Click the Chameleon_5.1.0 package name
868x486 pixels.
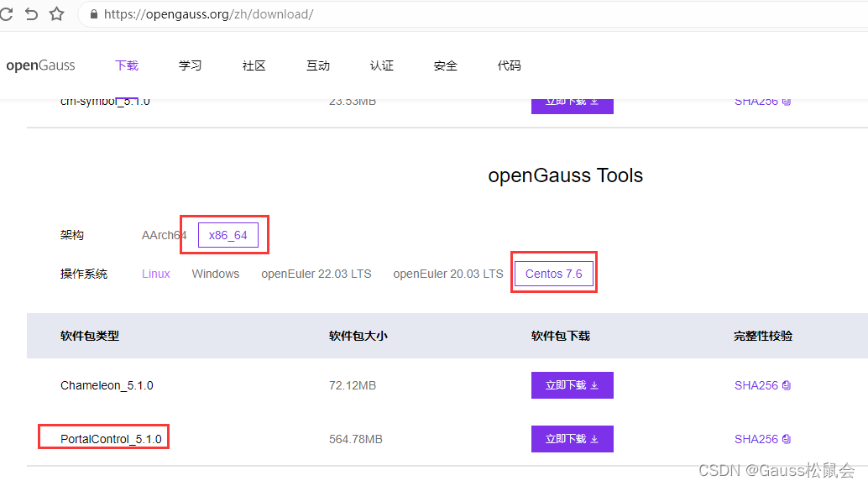coord(107,385)
